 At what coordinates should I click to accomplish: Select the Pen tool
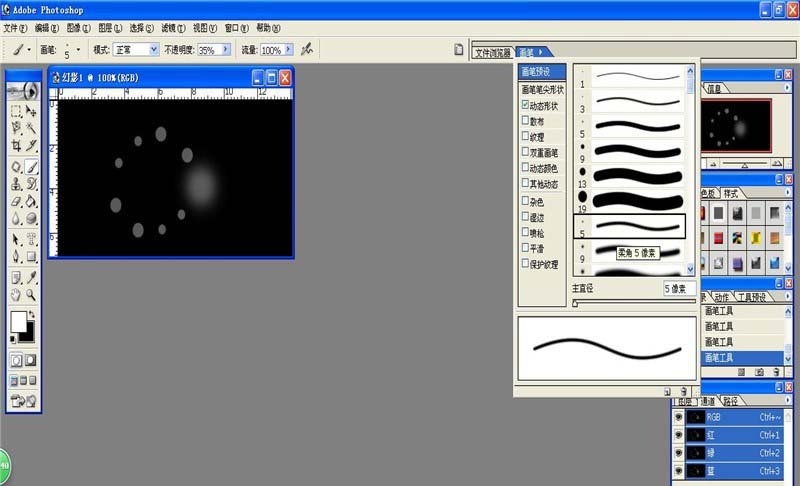(x=16, y=256)
